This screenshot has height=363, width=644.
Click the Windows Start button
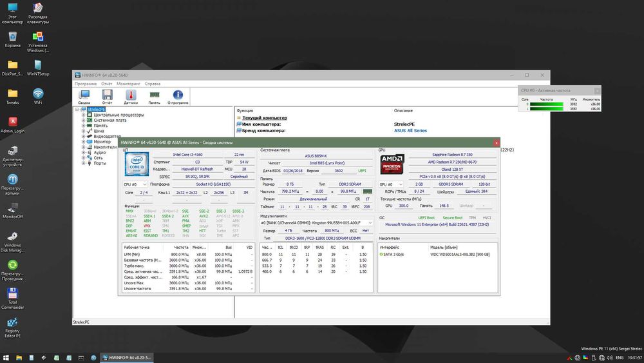[6, 358]
